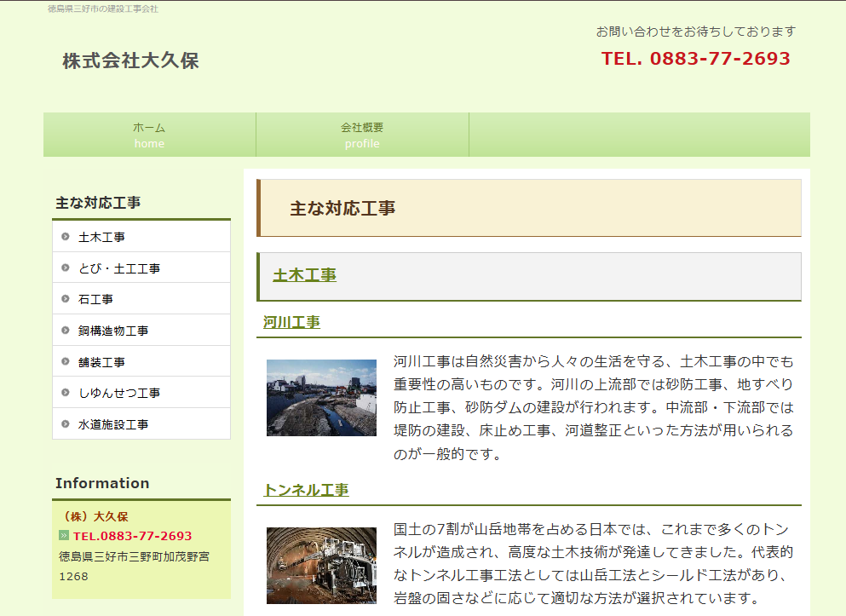
Task: Open the 会社概要 profile navigation tab
Action: [362, 135]
